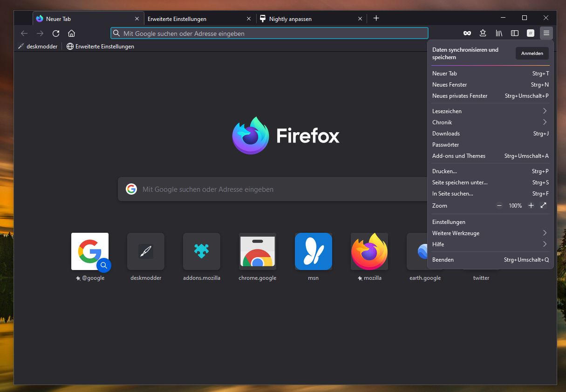Image resolution: width=566 pixels, height=392 pixels.
Task: Toggle the sidebar icon in the toolbar
Action: 515,33
